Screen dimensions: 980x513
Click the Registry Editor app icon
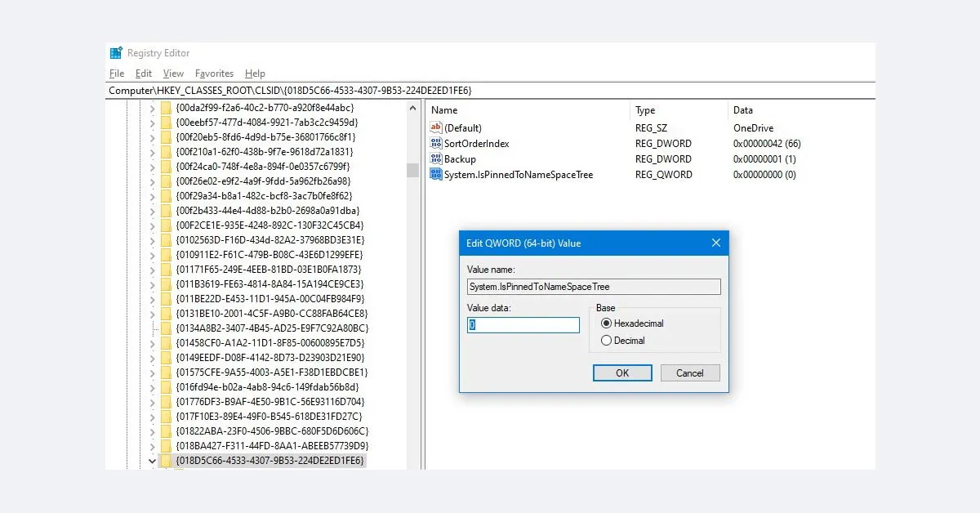pos(116,53)
